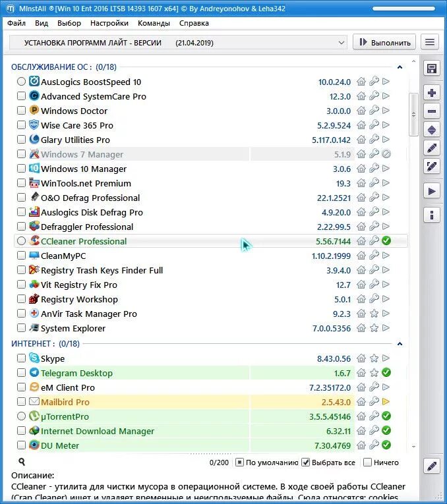Click green checkmark for Telegram Desktop
This screenshot has width=447, height=504.
(x=386, y=372)
